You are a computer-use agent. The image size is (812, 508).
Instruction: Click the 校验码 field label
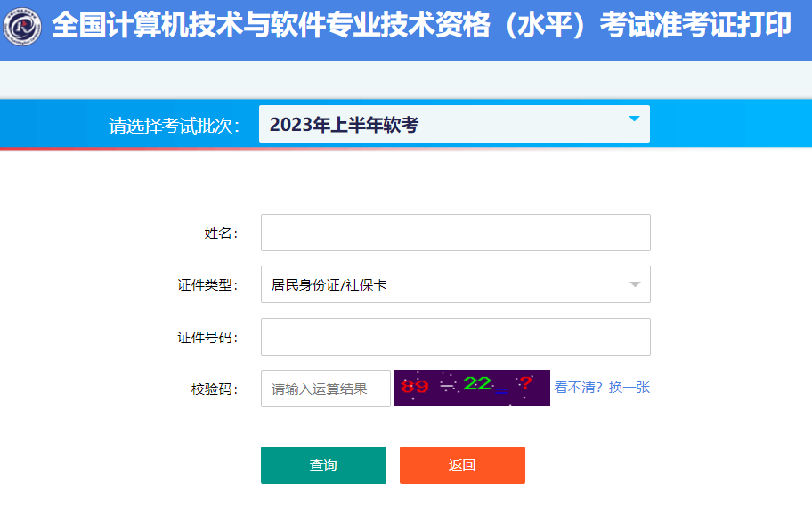(214, 389)
